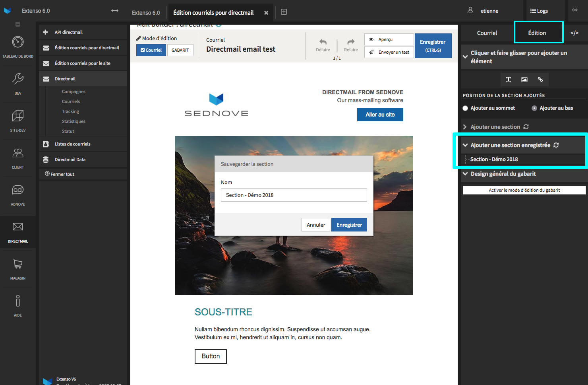Click the Aperçu preview button
The height and width of the screenshot is (385, 588).
389,39
